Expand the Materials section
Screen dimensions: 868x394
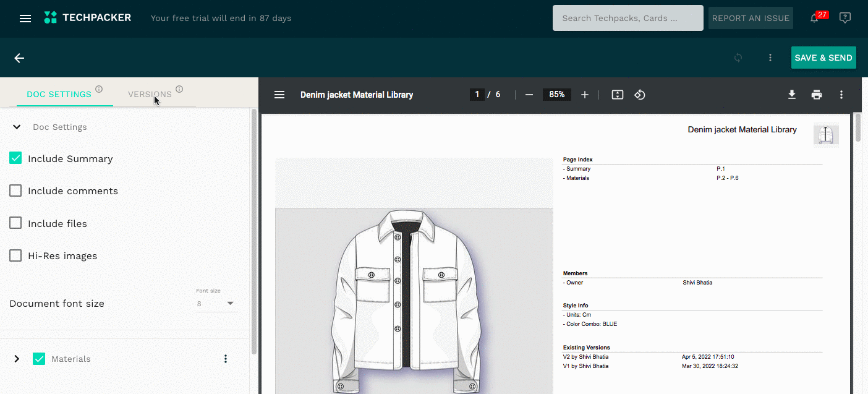[x=17, y=359]
